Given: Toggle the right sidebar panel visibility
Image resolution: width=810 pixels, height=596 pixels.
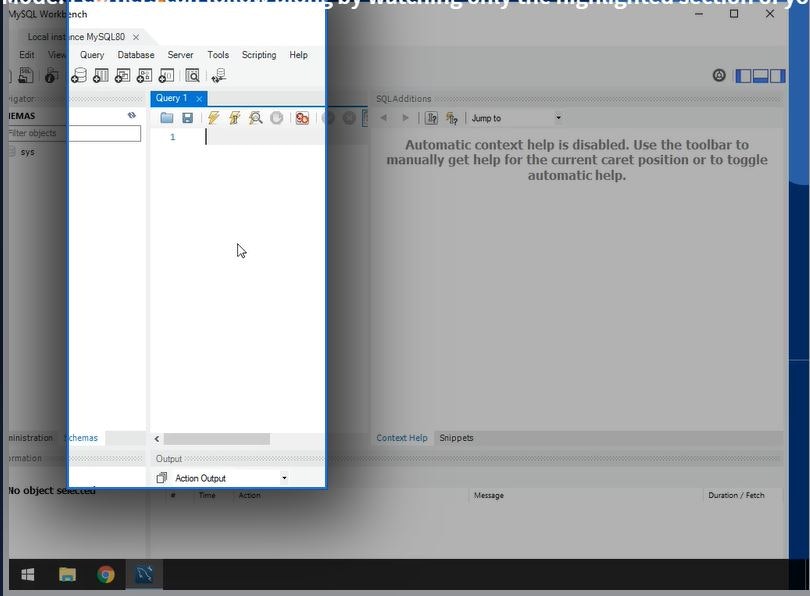Looking at the screenshot, I should 777,75.
